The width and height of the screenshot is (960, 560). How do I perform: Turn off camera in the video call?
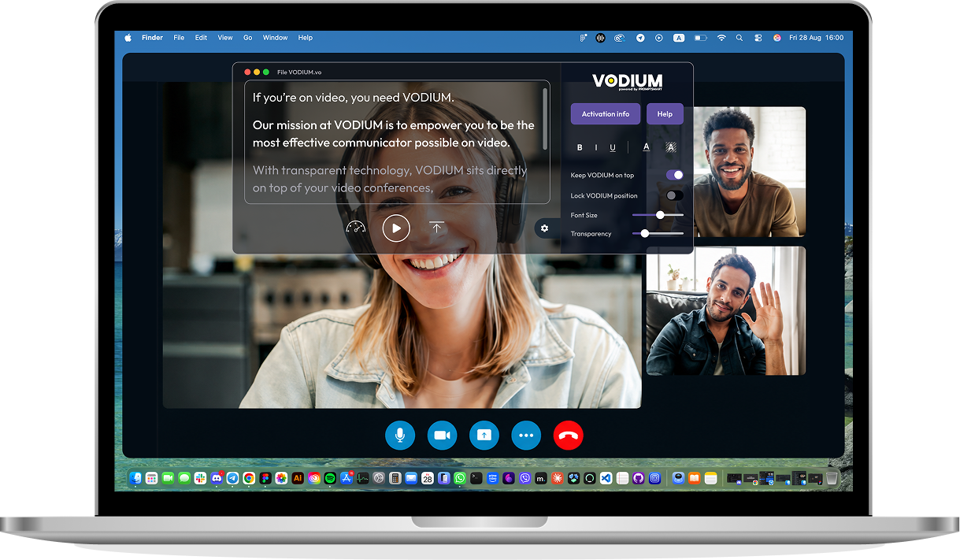coord(442,435)
